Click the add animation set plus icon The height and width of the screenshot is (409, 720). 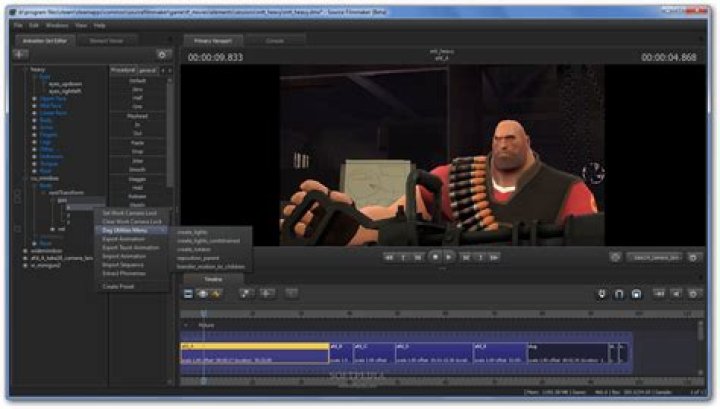click(21, 54)
